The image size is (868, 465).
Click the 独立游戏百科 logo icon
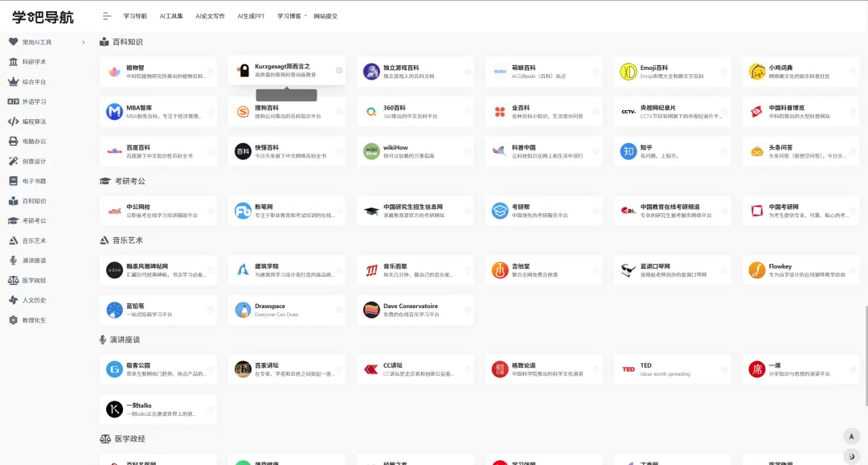[x=371, y=72]
